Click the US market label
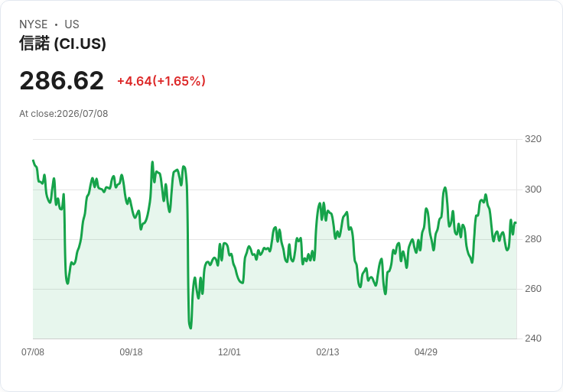Viewport: 563px width, 392px height. click(x=72, y=24)
